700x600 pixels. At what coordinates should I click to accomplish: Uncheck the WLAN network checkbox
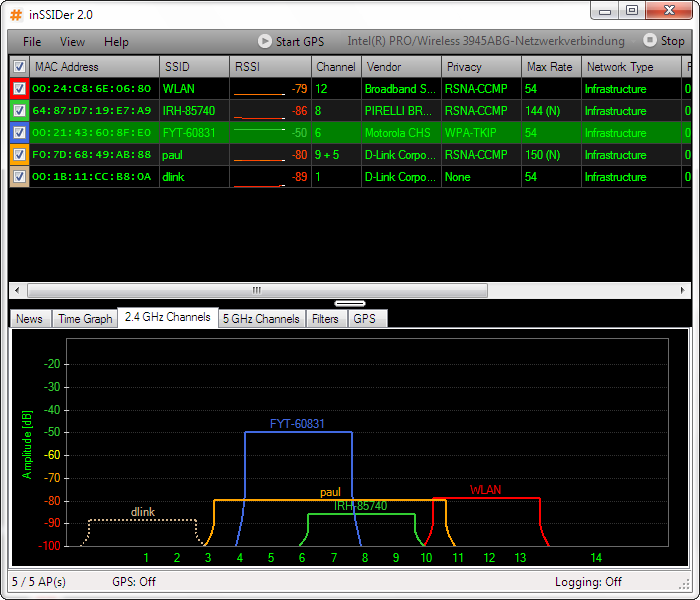click(x=19, y=89)
